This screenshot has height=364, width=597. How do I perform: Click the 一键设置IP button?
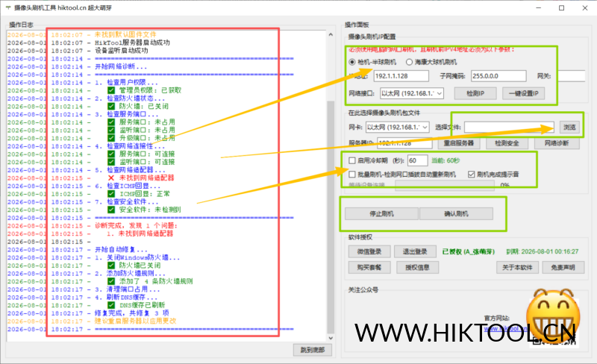click(x=524, y=93)
